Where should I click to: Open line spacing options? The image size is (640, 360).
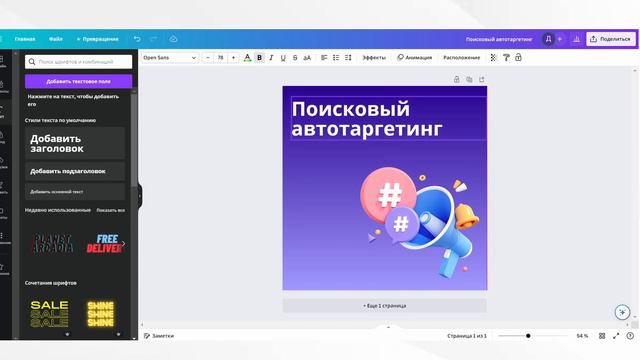348,58
